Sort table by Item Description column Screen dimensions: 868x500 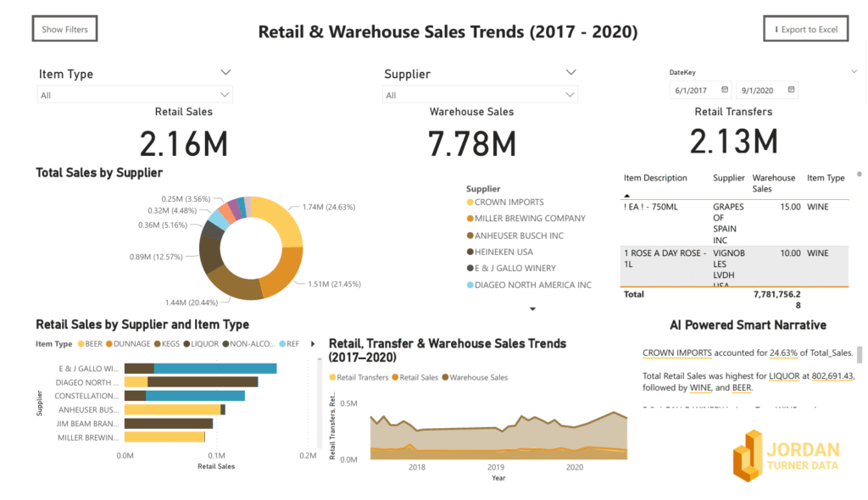click(655, 178)
